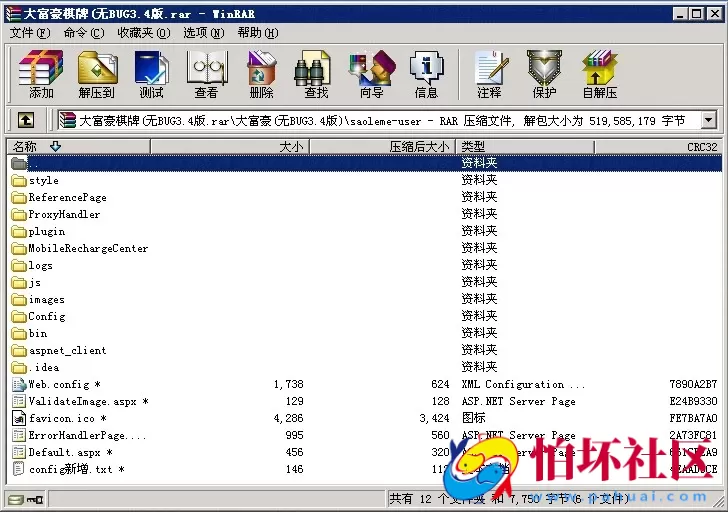Click the 信息 (Info) toolbar icon

point(426,74)
